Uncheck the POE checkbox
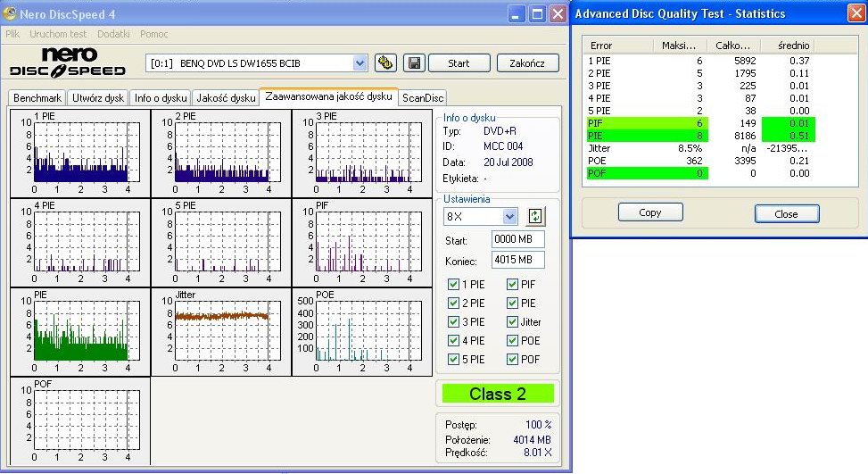This screenshot has width=868, height=474. point(512,341)
